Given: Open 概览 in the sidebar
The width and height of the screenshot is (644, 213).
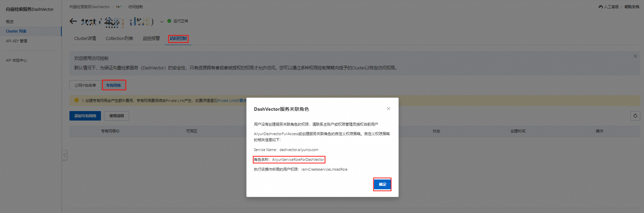Looking at the screenshot, I should pyautogui.click(x=10, y=22).
